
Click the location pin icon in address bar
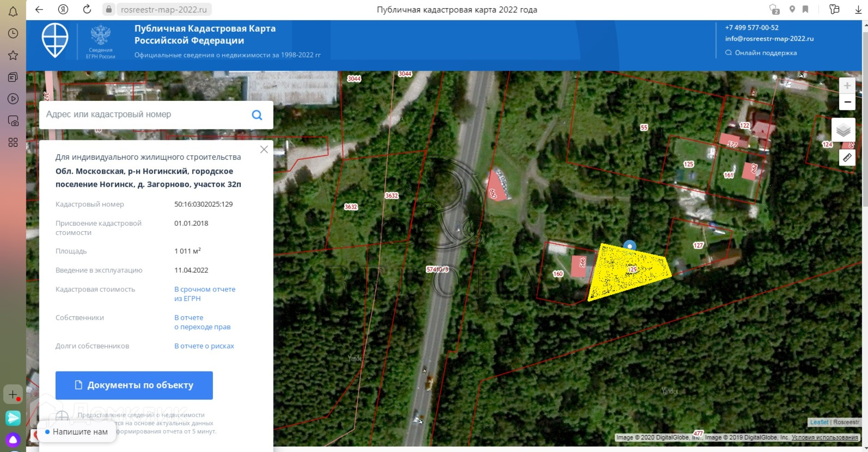point(792,9)
